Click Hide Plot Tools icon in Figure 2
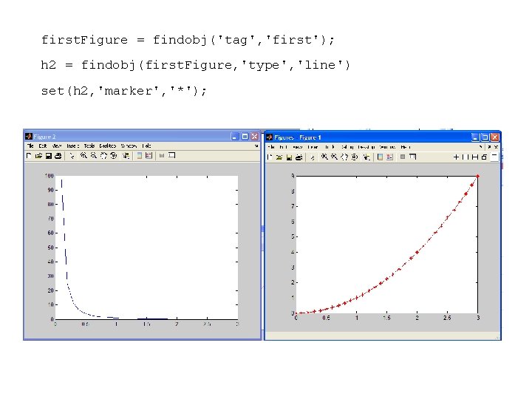The image size is (532, 399). [162, 155]
